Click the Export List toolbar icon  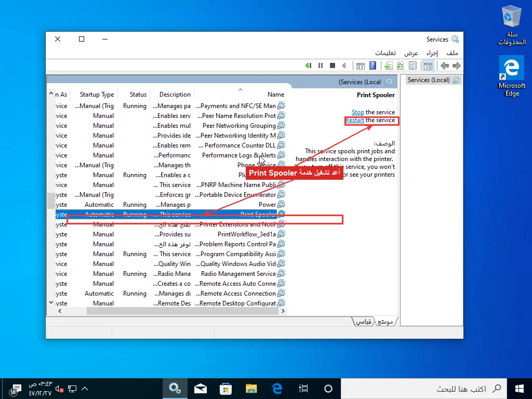[389, 65]
